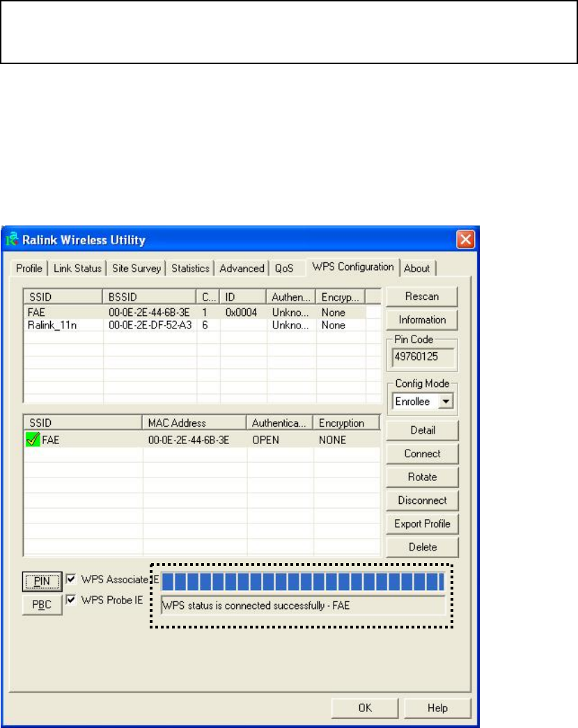This screenshot has height=728, width=578.
Task: Toggle the WPS Probe IE checkbox
Action: [x=70, y=600]
